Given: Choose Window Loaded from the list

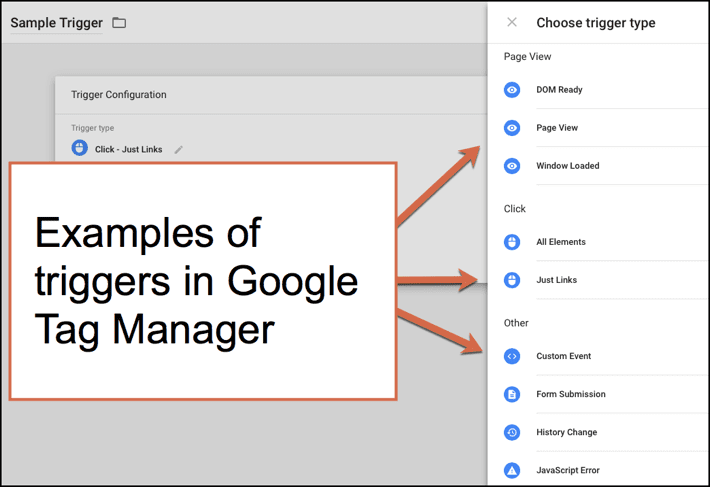Looking at the screenshot, I should pyautogui.click(x=567, y=166).
